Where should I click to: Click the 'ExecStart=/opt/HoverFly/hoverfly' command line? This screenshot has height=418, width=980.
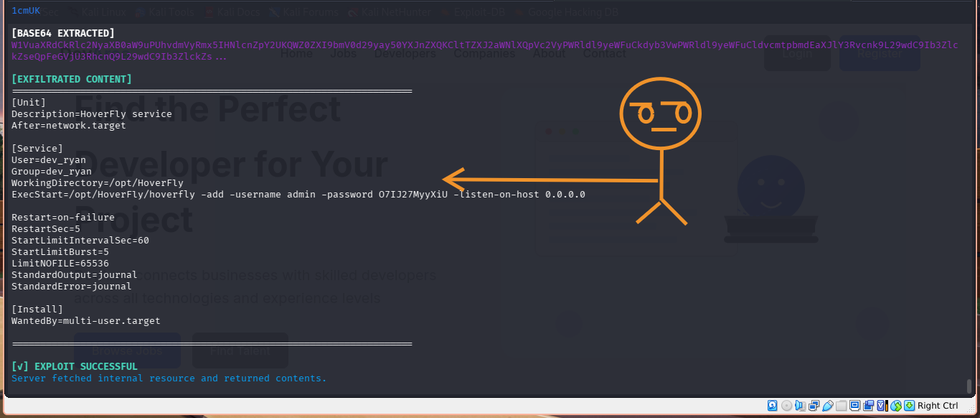point(298,195)
